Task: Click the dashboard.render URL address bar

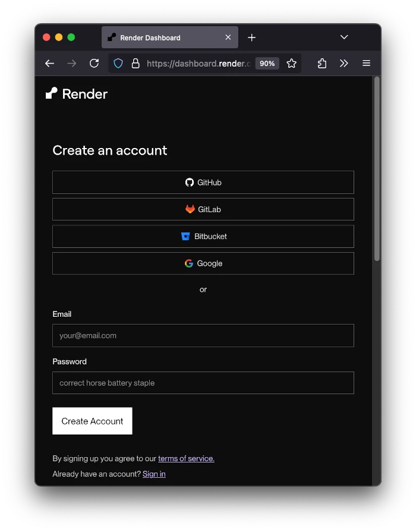Action: click(198, 64)
